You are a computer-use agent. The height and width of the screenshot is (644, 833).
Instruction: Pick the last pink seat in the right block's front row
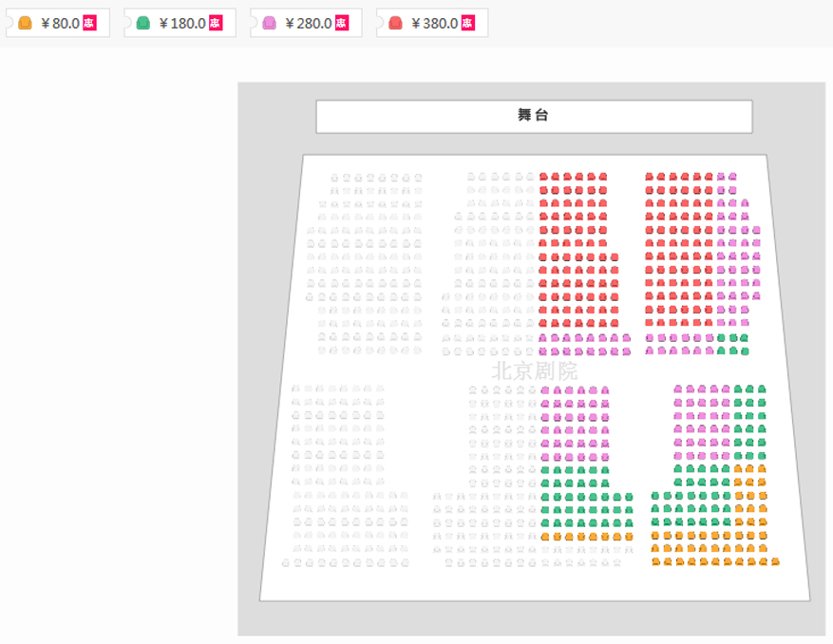[x=732, y=177]
